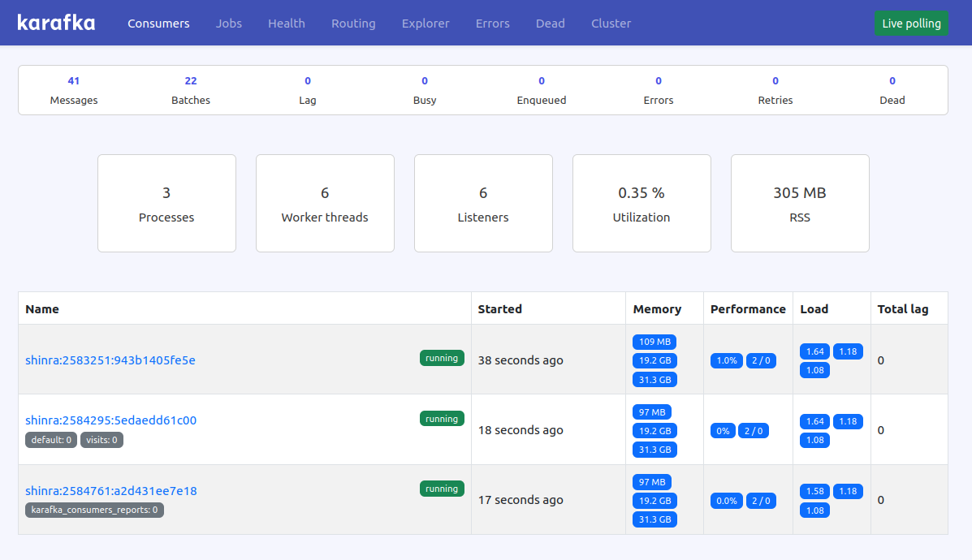
Task: Click the 109 MB memory badge
Action: [x=654, y=342]
